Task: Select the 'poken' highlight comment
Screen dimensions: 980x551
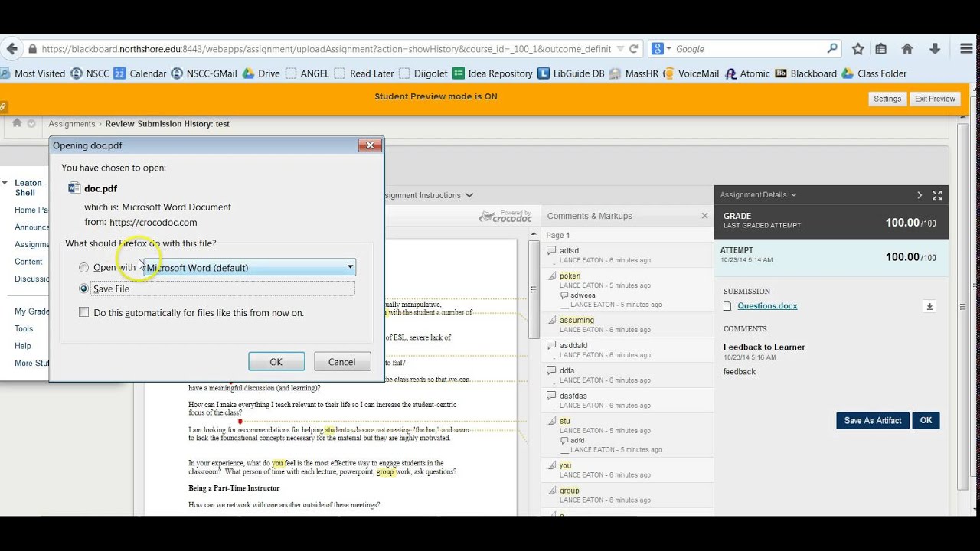Action: [x=629, y=280]
